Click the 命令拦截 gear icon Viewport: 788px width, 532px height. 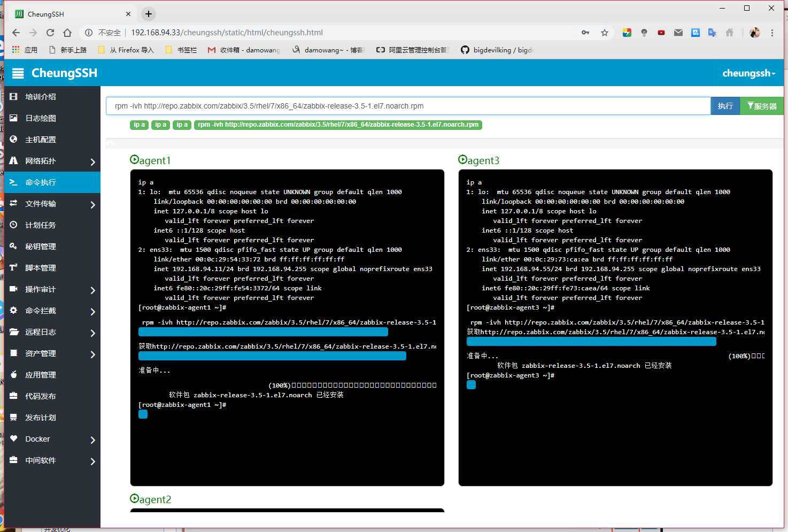[x=14, y=310]
